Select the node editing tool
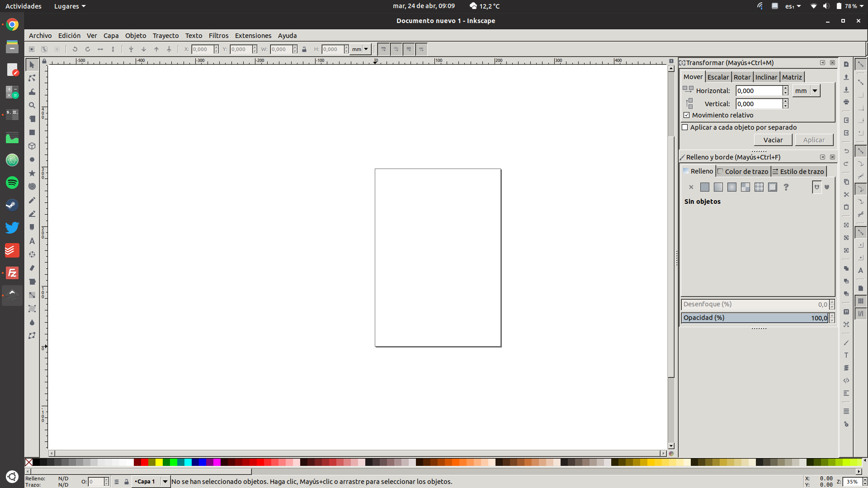868x488 pixels. tap(32, 78)
